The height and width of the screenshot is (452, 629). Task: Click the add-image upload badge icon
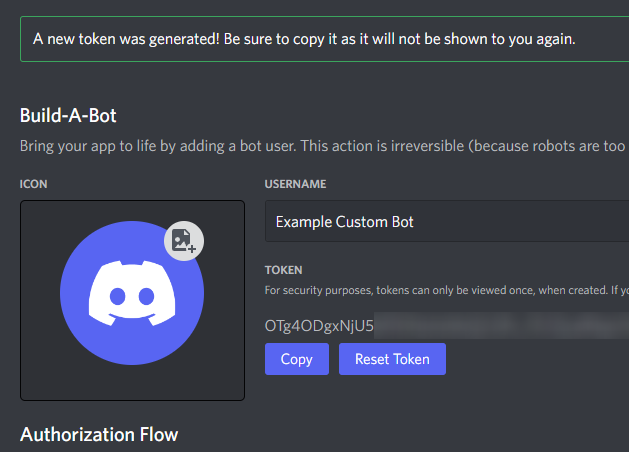coord(184,241)
